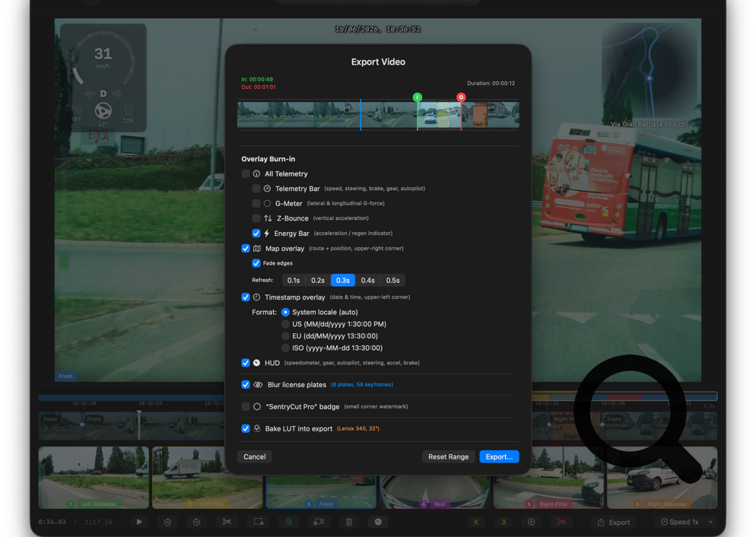Image resolution: width=756 pixels, height=537 pixels.
Task: Click Export button in main window toolbar
Action: [614, 522]
